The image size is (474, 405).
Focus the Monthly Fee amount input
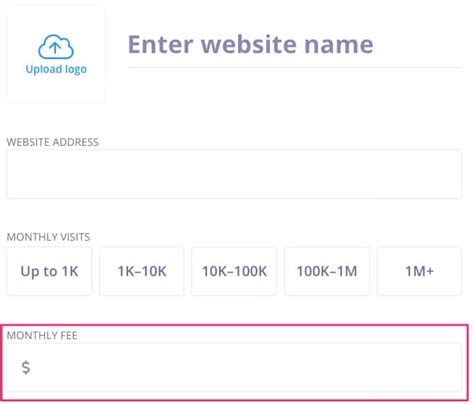(x=234, y=367)
